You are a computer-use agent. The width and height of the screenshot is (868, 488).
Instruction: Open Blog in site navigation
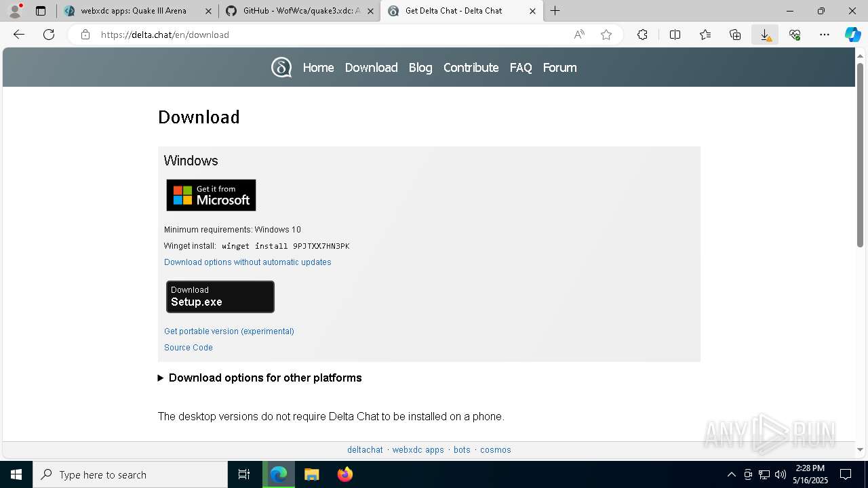point(420,68)
